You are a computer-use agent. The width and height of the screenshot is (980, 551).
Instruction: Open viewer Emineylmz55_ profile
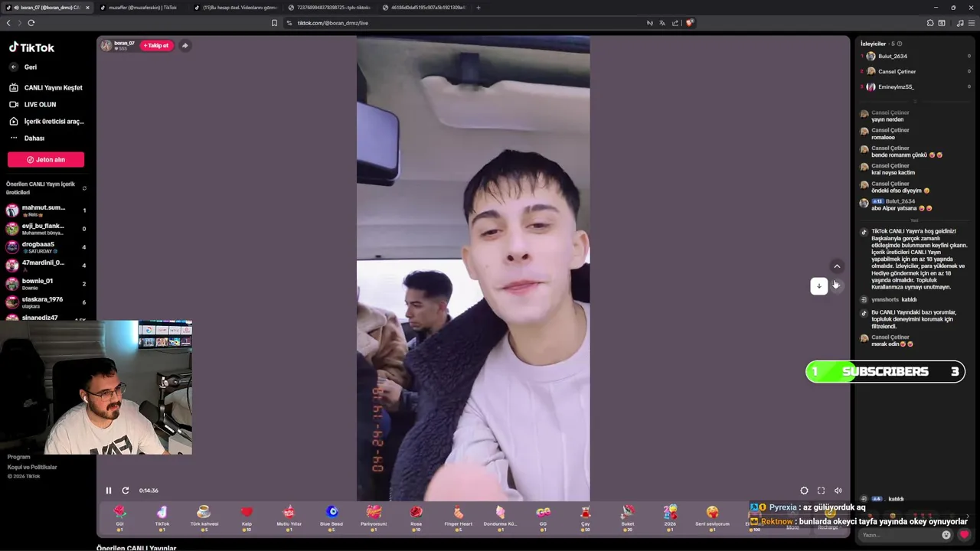(895, 87)
